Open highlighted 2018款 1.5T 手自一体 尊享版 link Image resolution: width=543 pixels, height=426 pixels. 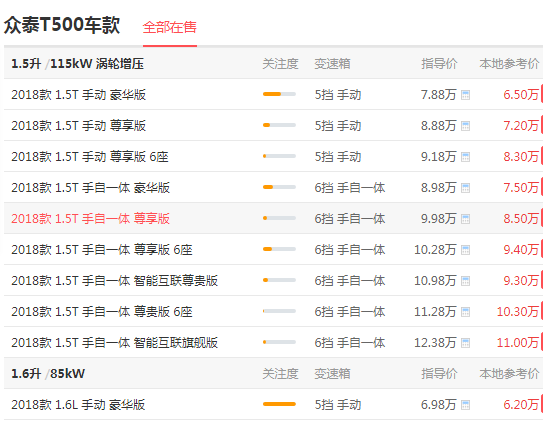click(90, 219)
